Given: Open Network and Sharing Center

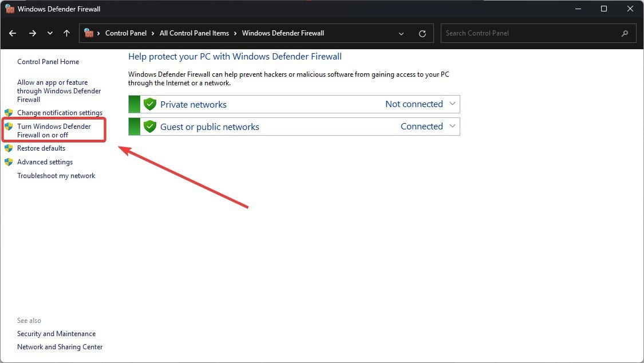Looking at the screenshot, I should 60,346.
